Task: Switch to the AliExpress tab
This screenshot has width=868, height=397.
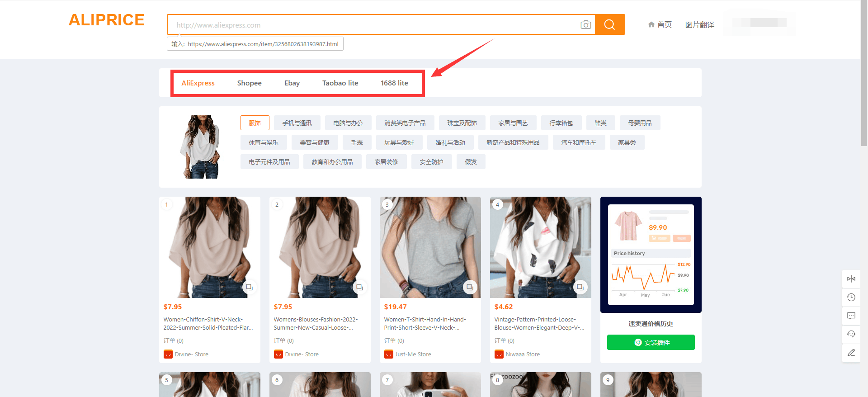Action: [x=198, y=83]
